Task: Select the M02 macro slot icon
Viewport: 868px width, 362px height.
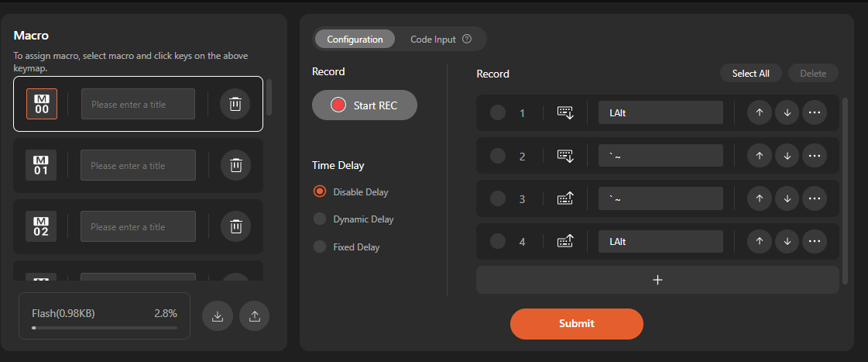Action: coord(42,226)
